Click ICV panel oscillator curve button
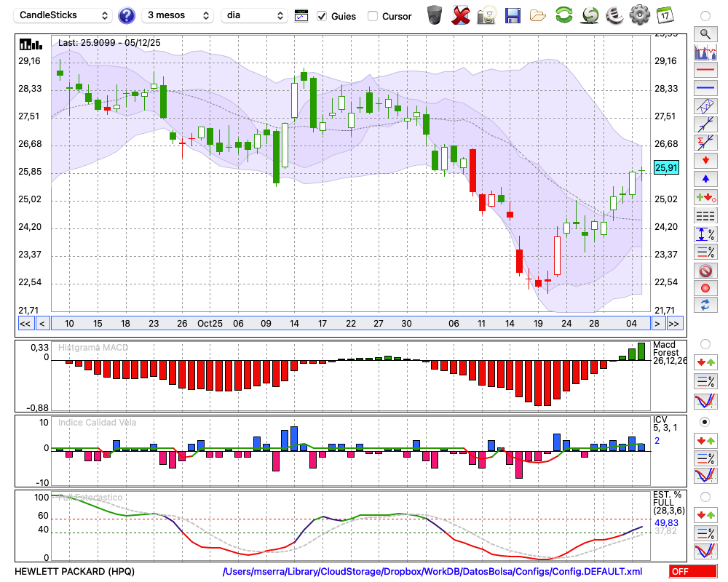Screen dimensions: 728x582 tap(705, 476)
